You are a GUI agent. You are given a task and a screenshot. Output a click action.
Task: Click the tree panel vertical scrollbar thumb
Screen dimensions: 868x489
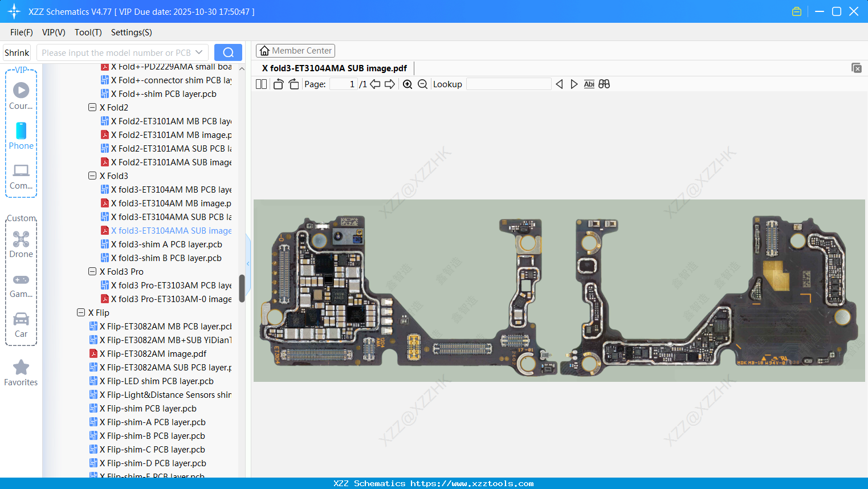coord(242,288)
